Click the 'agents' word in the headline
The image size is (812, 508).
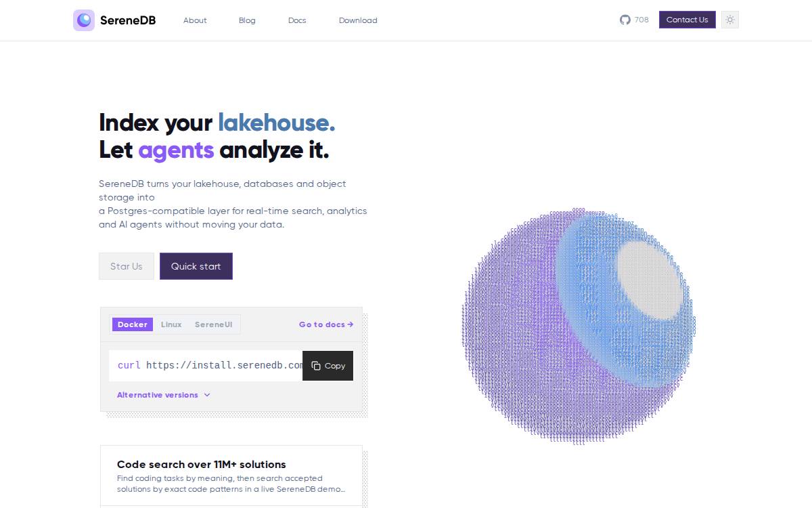point(176,150)
